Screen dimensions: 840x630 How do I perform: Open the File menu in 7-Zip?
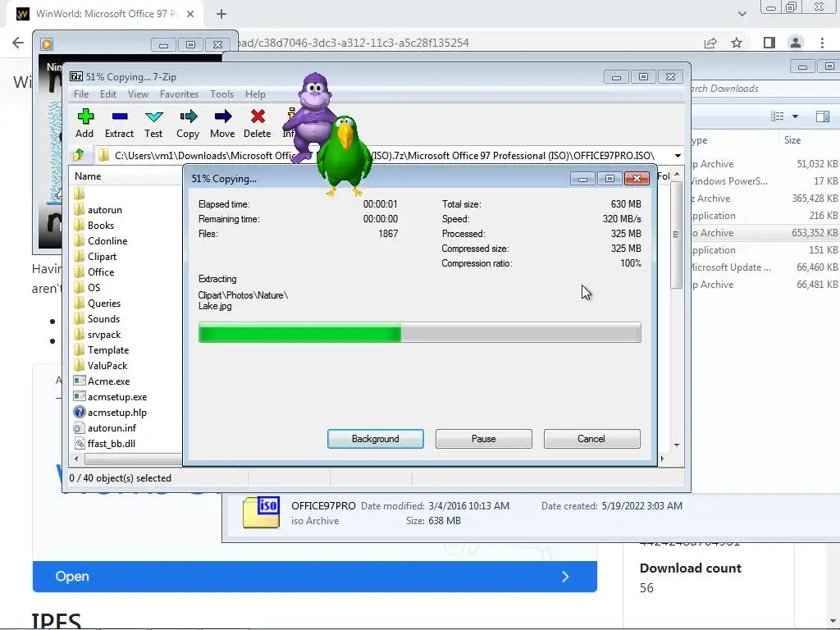click(81, 94)
